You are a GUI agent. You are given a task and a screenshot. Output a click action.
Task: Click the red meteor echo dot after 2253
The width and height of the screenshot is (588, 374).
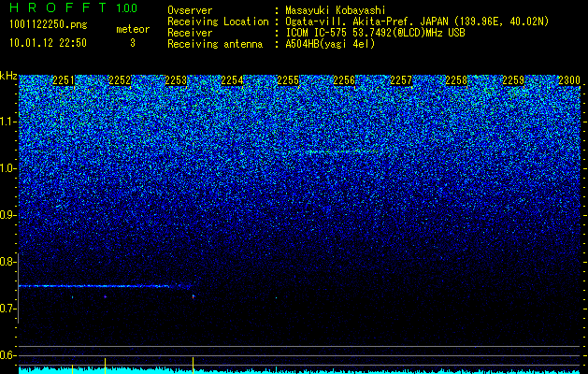coord(194,296)
